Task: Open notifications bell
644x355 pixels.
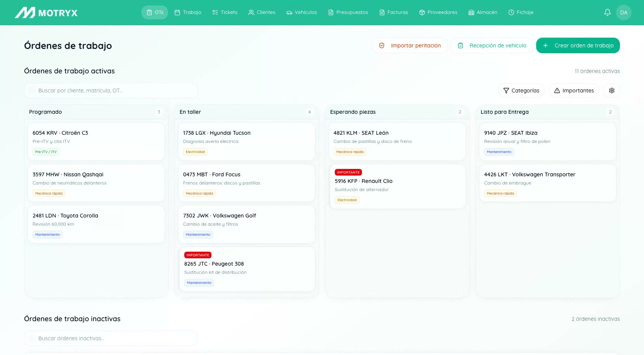Action: (x=608, y=12)
